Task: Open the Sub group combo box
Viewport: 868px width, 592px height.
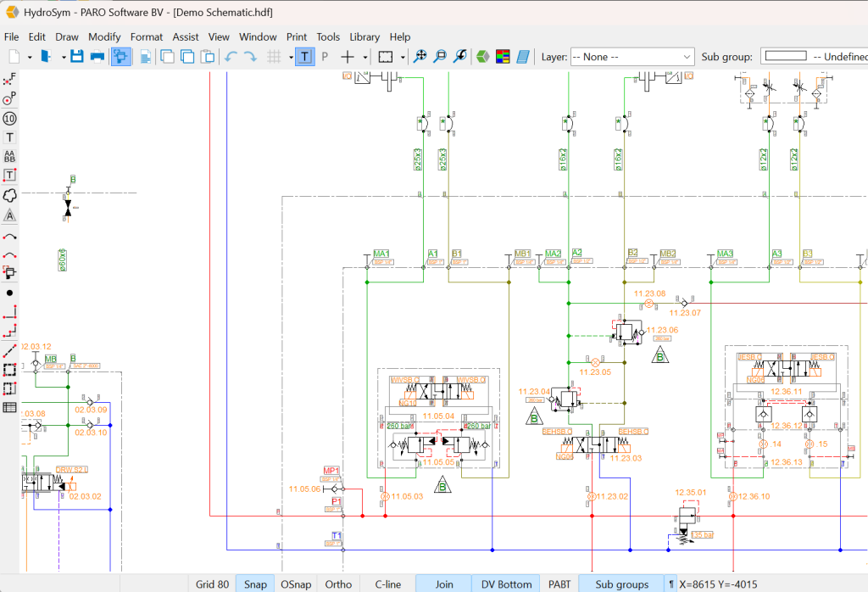Action: [814, 57]
